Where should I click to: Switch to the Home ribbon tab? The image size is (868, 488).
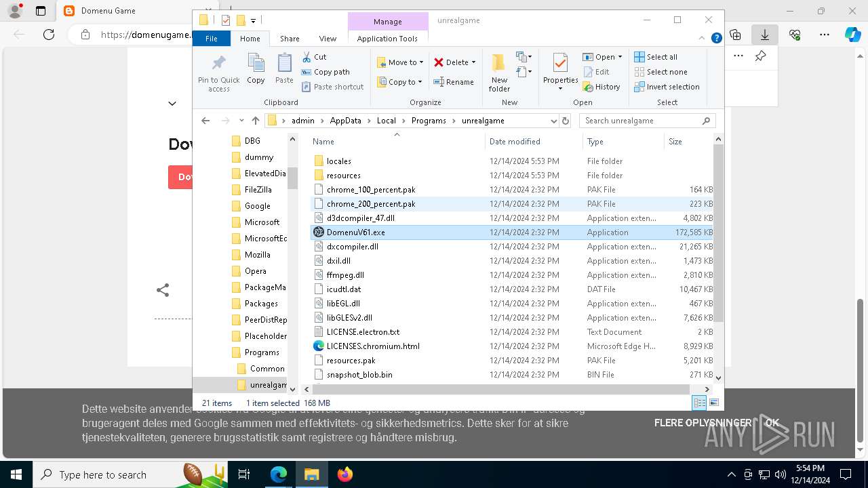tap(250, 39)
